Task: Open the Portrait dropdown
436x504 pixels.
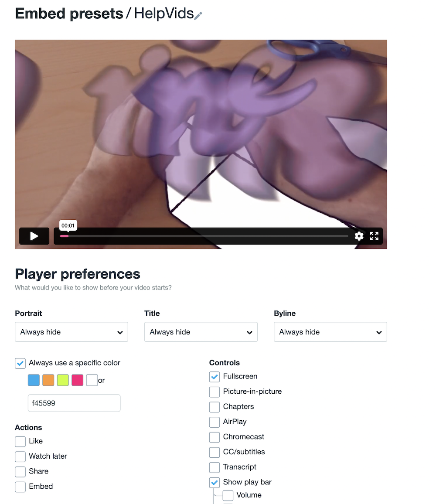Action: pos(72,332)
